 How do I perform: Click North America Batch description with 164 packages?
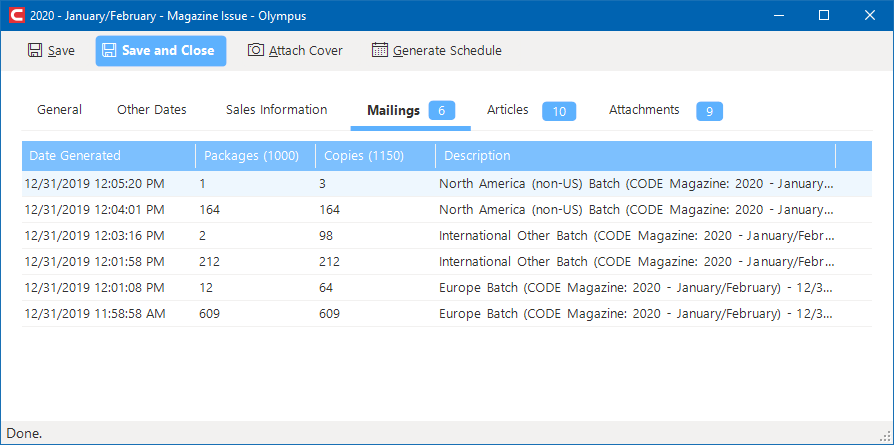tap(636, 210)
